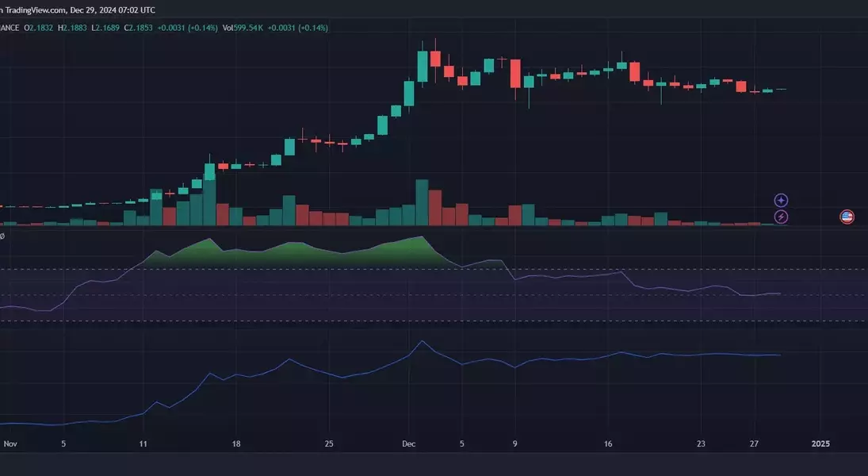Screen dimensions: 868x476
Task: Click the high price value H2.1883
Action: [x=72, y=28]
